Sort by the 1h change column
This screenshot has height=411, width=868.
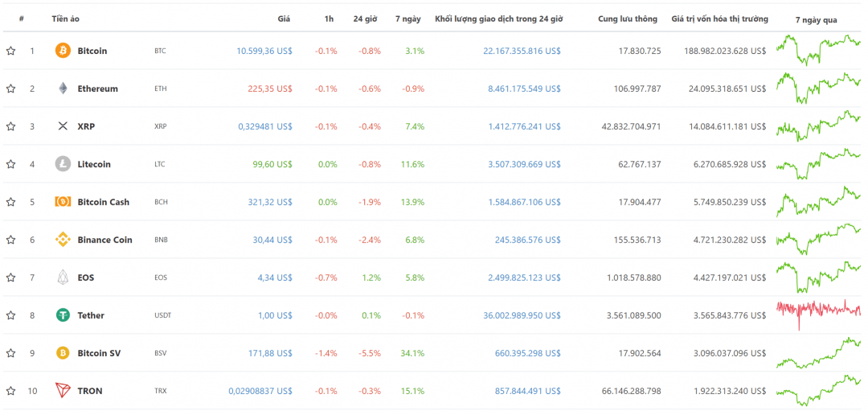tap(329, 18)
